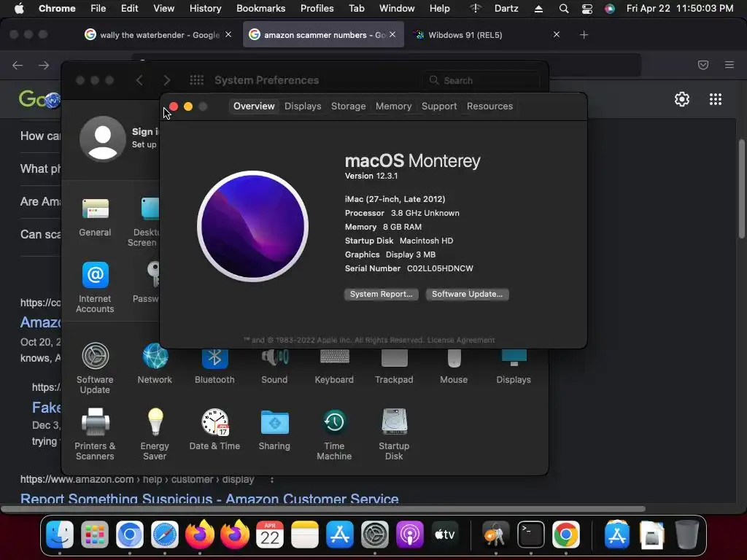This screenshot has width=747, height=560.
Task: Open Google settings gear icon
Action: click(x=682, y=99)
